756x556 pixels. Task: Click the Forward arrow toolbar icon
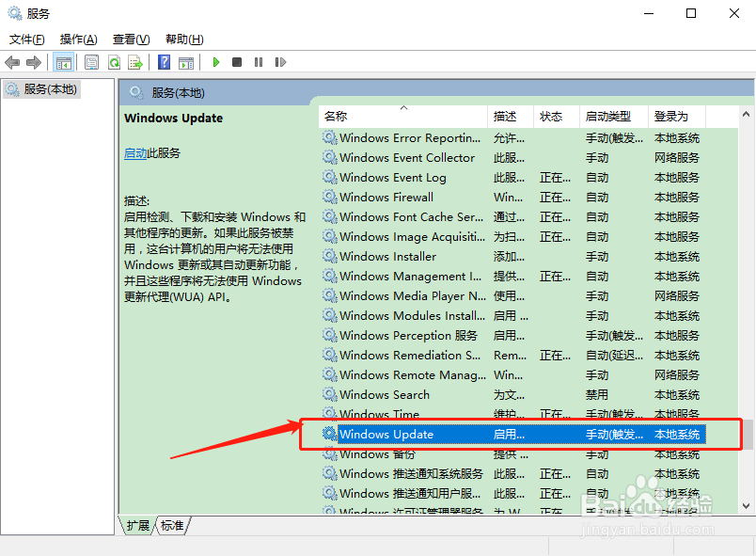coord(34,62)
